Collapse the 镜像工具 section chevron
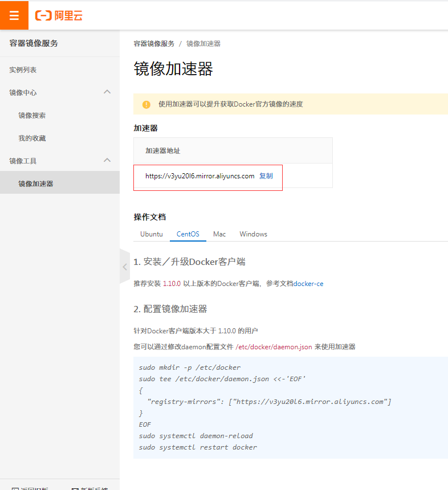This screenshot has height=490, width=448. 107,160
